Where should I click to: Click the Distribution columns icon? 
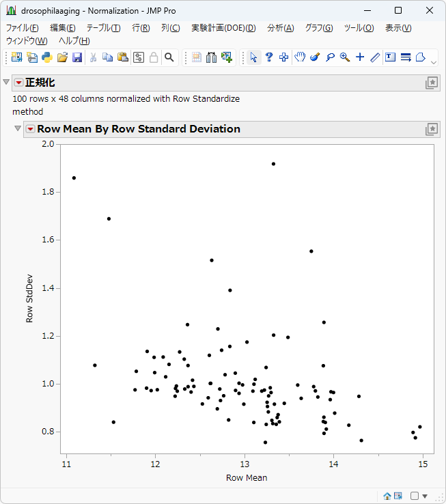tap(211, 57)
